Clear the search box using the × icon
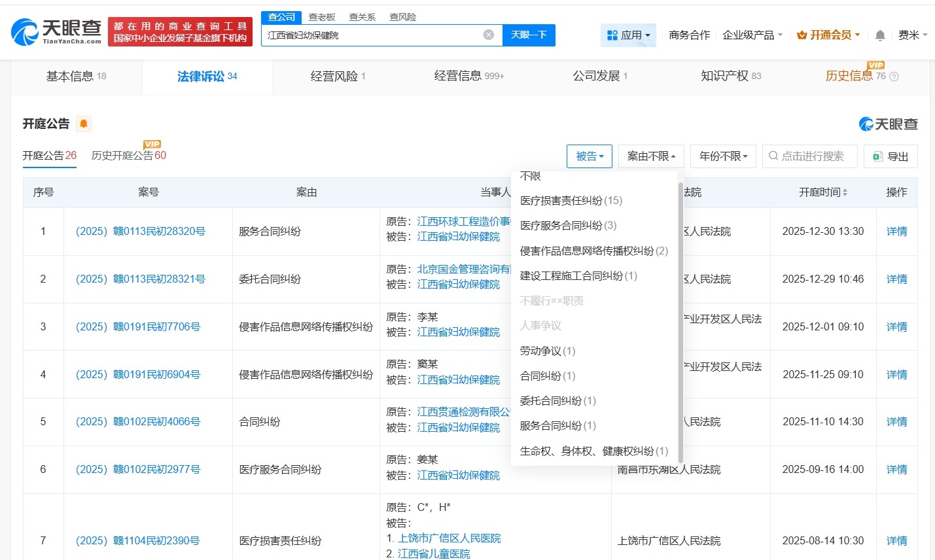This screenshot has width=935, height=560. pos(488,35)
